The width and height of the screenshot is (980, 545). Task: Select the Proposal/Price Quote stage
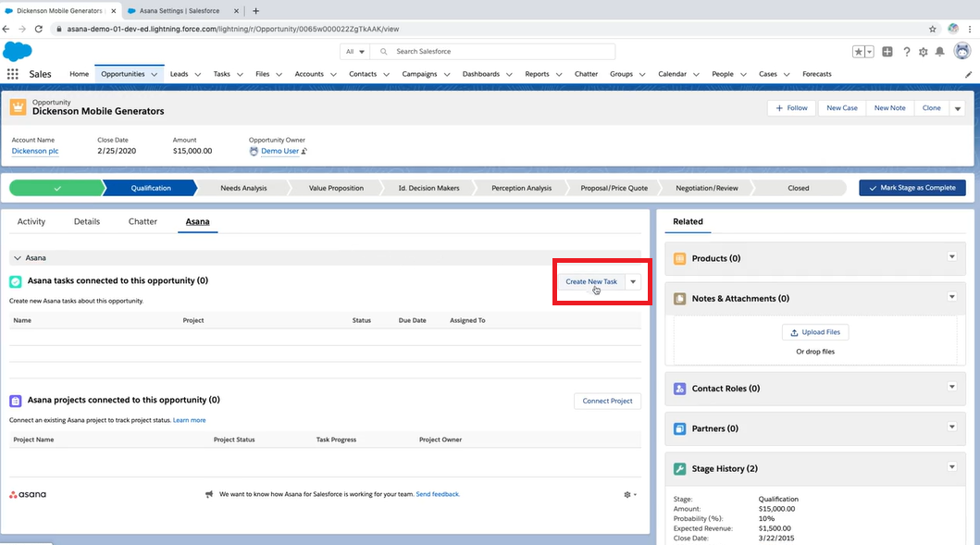pyautogui.click(x=614, y=188)
